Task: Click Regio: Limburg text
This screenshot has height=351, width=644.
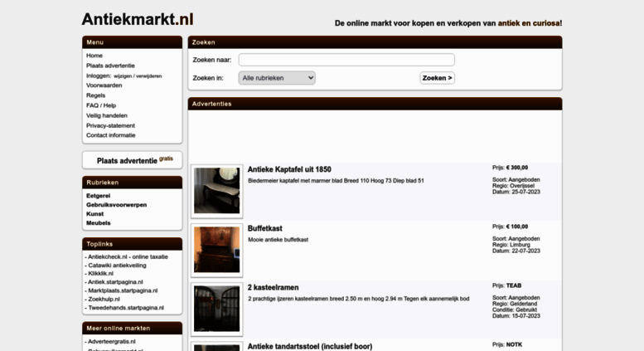Action: 511,245
